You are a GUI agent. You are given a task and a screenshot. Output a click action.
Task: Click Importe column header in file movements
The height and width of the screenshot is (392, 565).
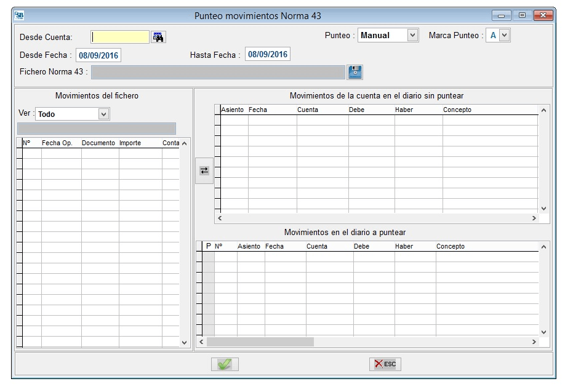coord(130,143)
